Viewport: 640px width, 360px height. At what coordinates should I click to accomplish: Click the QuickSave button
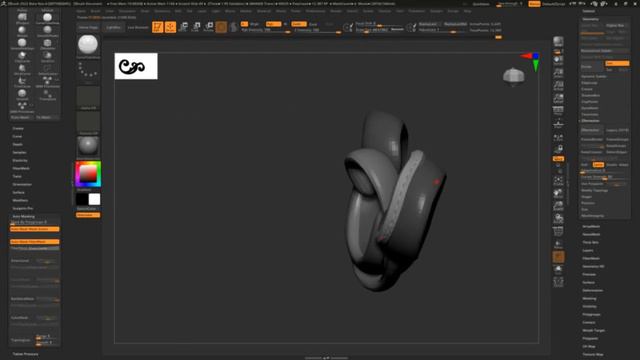481,4
